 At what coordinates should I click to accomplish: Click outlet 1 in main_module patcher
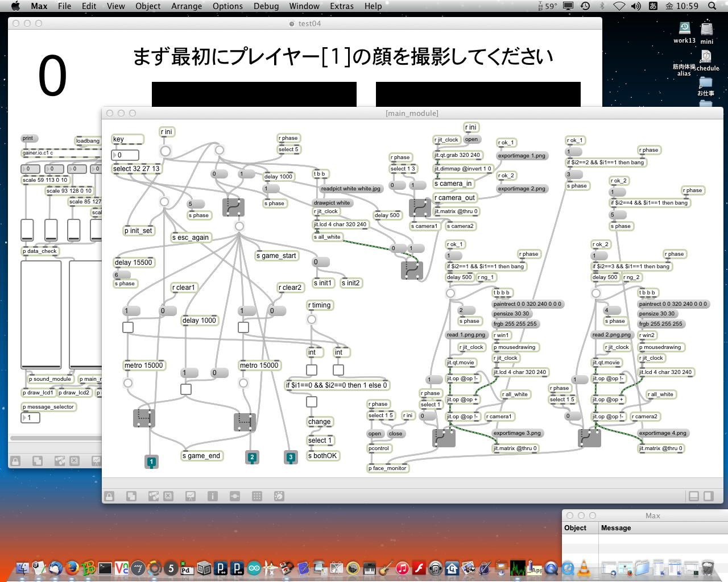(x=151, y=462)
